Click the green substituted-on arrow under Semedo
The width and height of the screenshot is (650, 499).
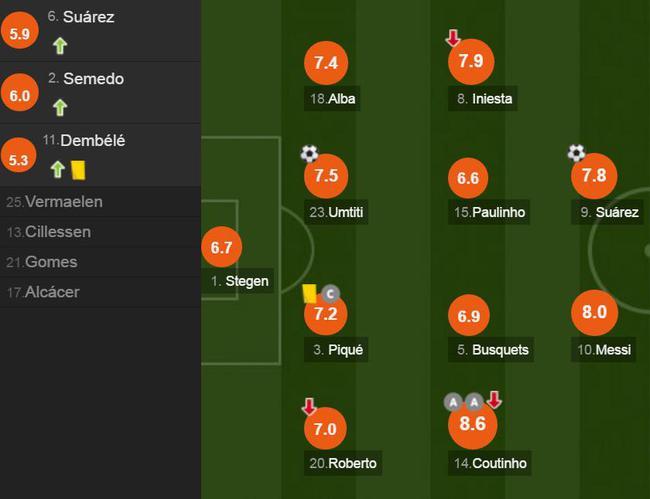tap(60, 107)
